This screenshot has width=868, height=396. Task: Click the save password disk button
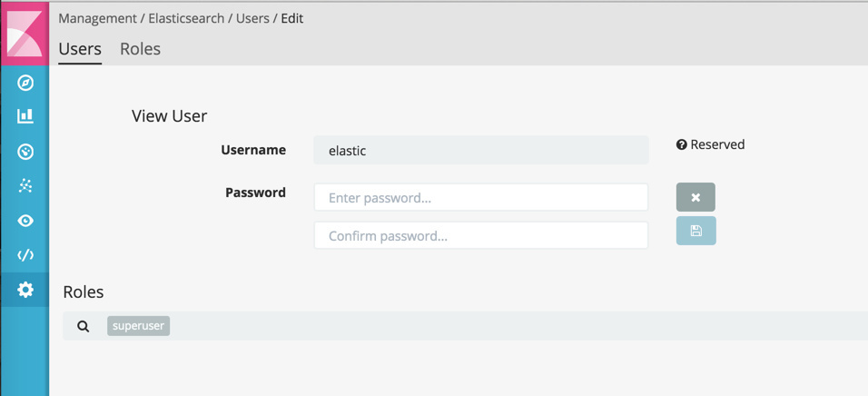[x=695, y=231]
